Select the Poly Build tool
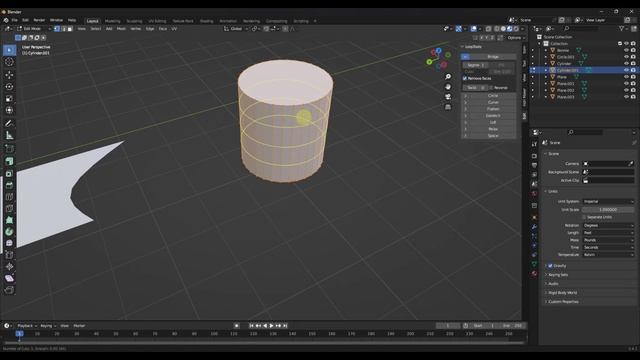Viewport: 640px width, 360px height. click(9, 220)
